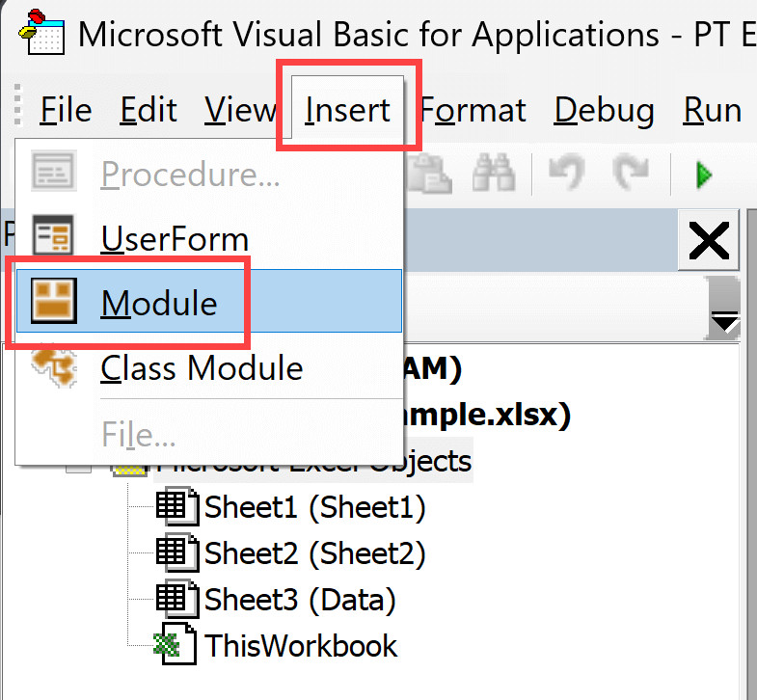Choose Module from the Insert menu

159,304
